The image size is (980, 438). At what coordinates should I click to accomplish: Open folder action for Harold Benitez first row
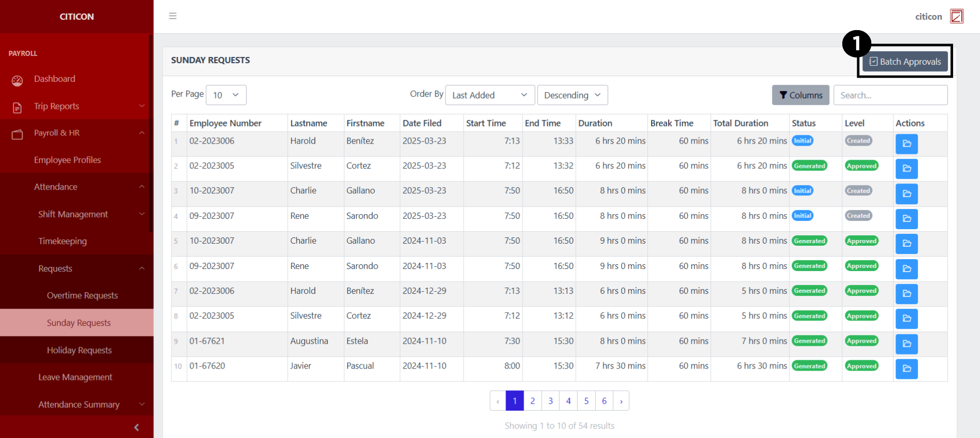[x=906, y=144]
